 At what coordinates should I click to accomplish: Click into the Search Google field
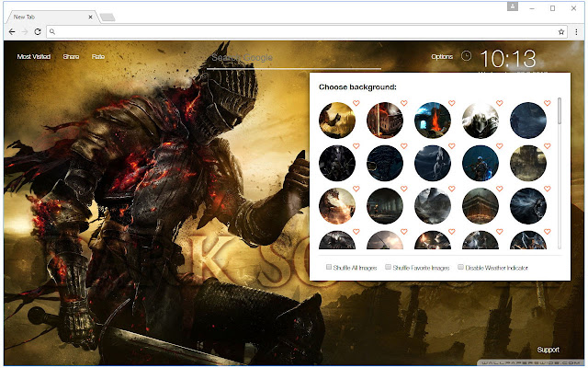[x=294, y=58]
